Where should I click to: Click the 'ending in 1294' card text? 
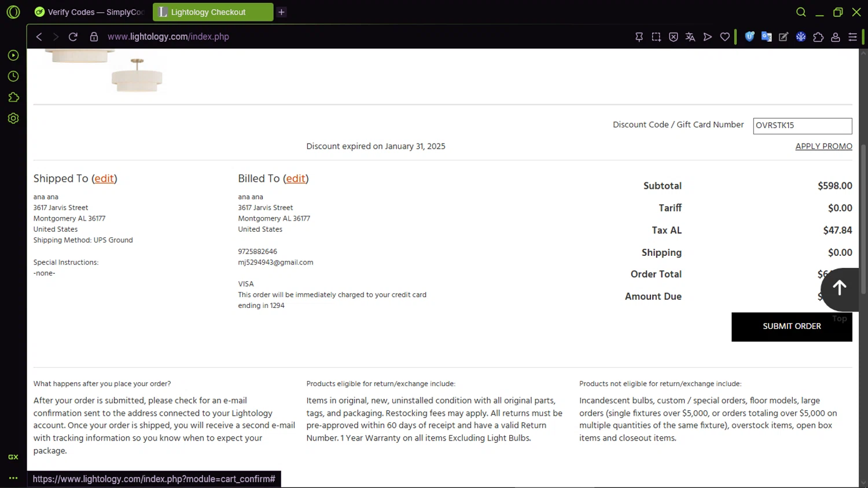pyautogui.click(x=261, y=306)
